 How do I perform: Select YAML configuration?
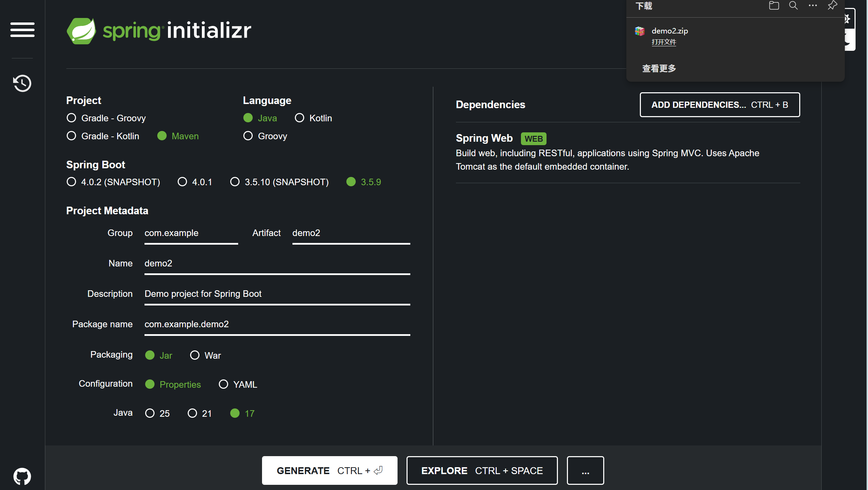coord(224,384)
